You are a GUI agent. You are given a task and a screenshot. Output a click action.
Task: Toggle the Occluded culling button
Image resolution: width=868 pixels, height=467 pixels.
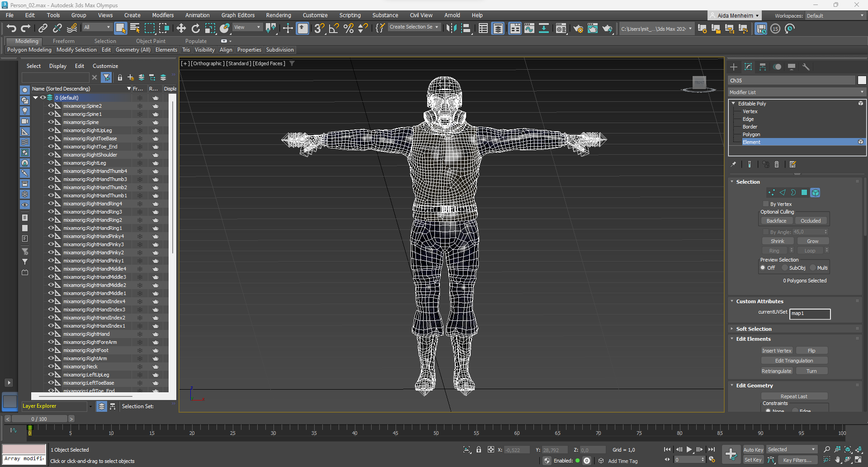coord(811,221)
